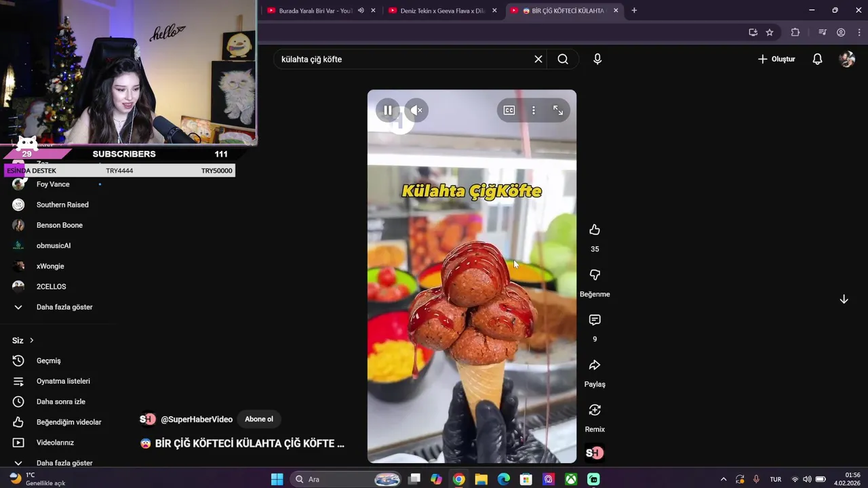868x488 pixels.
Task: Open the weather widget showing 1°C
Action: pyautogui.click(x=37, y=479)
